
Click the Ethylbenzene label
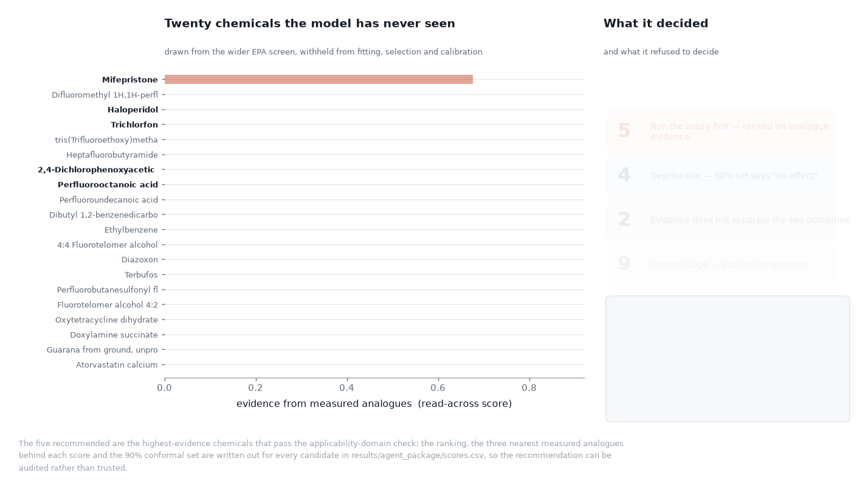pos(131,230)
